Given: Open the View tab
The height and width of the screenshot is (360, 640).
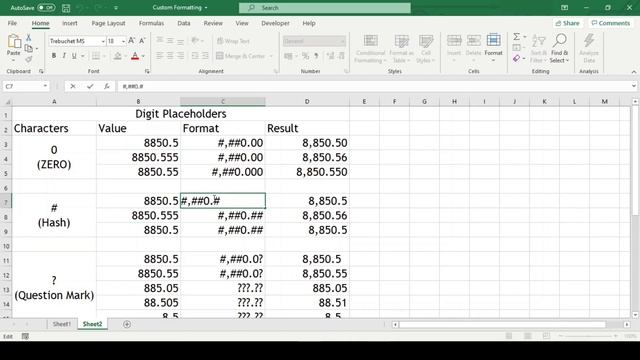Looking at the screenshot, I should (x=242, y=23).
